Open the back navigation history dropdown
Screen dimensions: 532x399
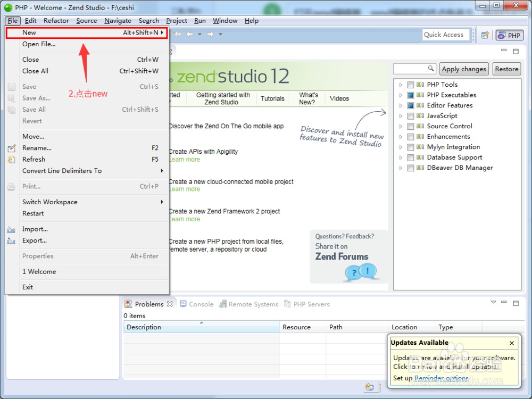199,34
